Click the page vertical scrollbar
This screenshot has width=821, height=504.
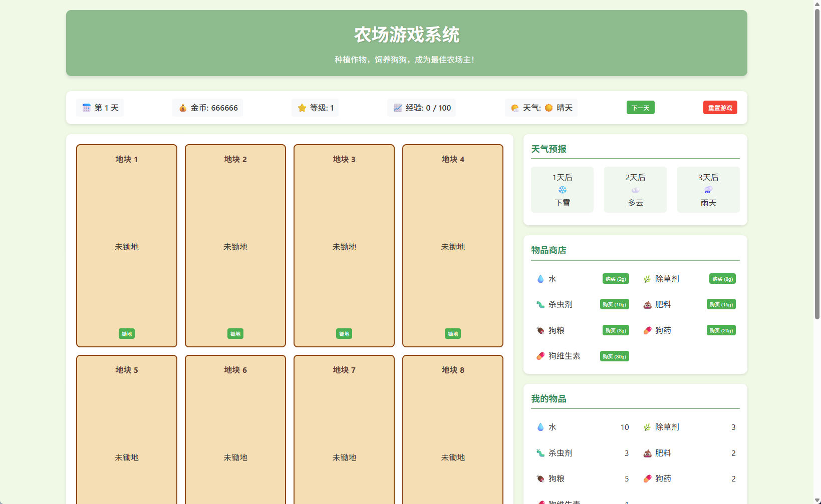817,164
